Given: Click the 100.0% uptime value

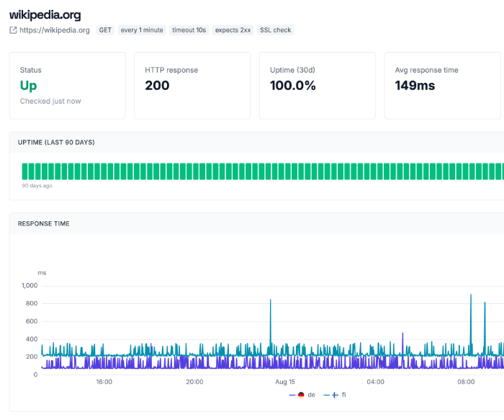Looking at the screenshot, I should 293,86.
